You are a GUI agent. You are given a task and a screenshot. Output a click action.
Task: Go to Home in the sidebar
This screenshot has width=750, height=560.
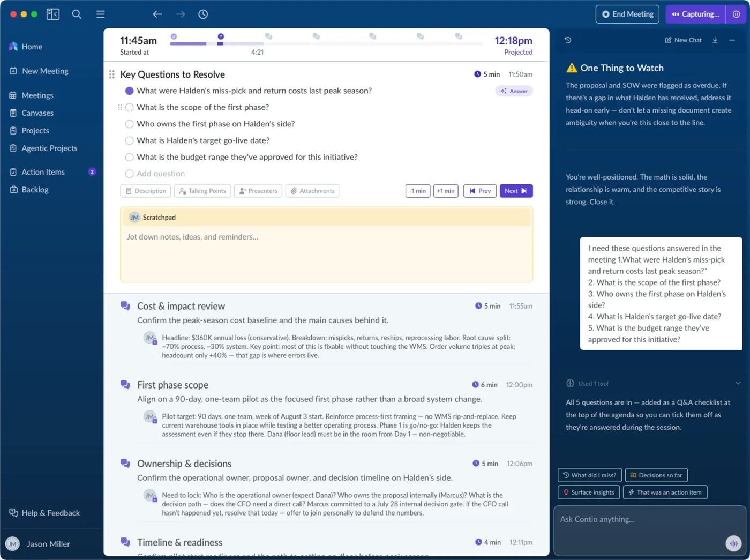[32, 47]
